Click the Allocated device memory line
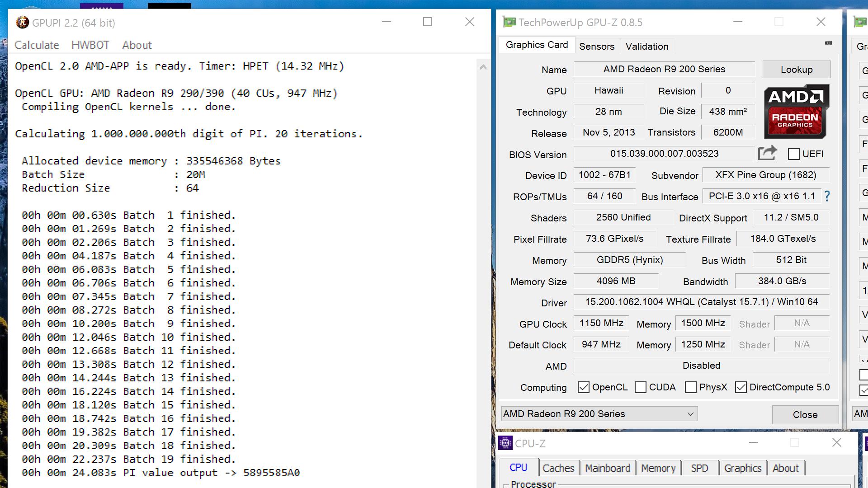Screen dimensions: 868x488 (151, 161)
